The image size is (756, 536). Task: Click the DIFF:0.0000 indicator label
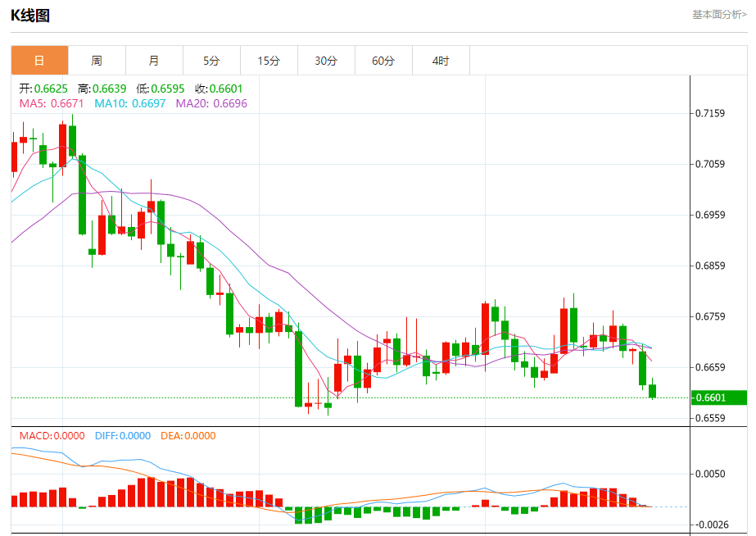click(x=123, y=436)
